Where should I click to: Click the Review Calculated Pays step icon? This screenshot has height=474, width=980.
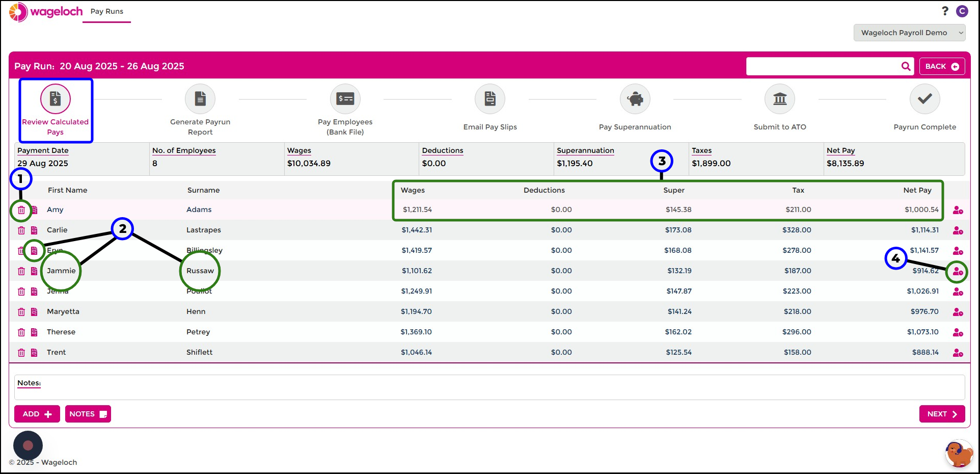tap(55, 99)
